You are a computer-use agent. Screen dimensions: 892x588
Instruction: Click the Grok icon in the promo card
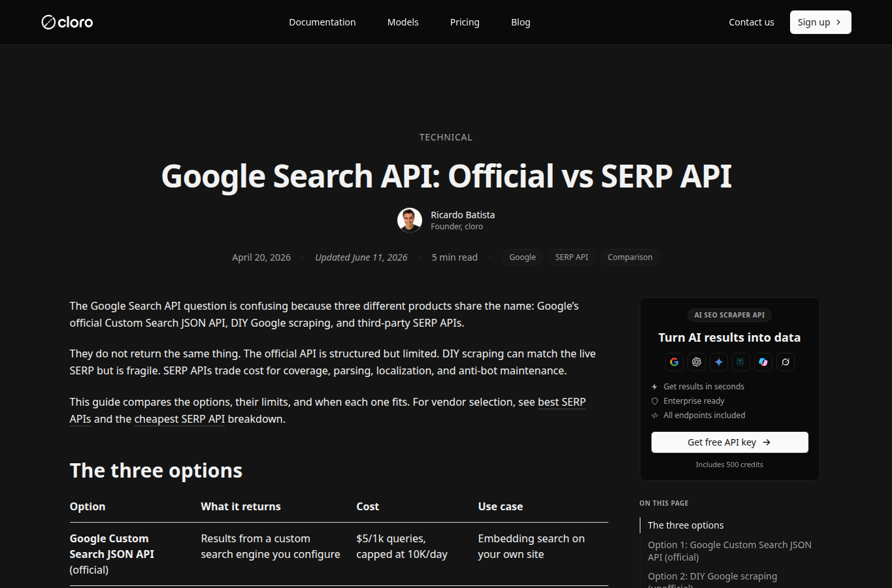(x=785, y=362)
